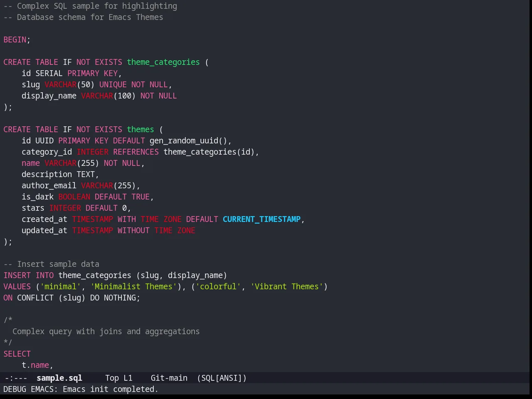Click t.name column in SELECT list

(35, 365)
